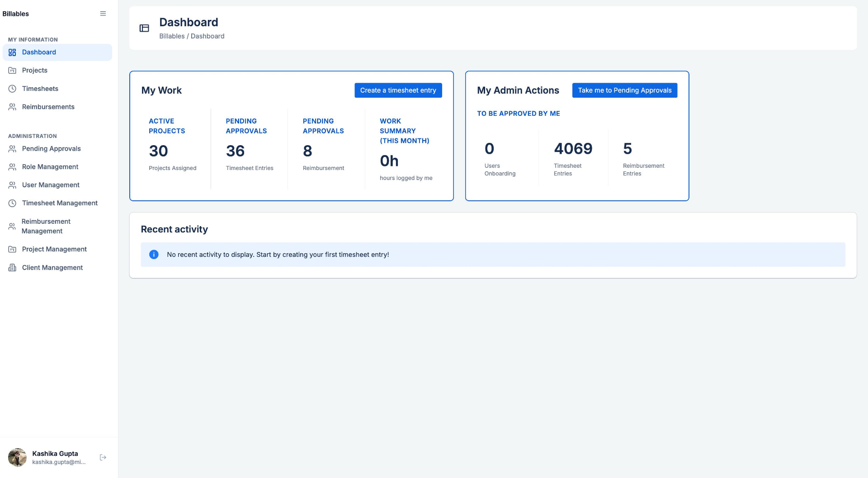Click the Active Projects count 30
Image resolution: width=868 pixels, height=478 pixels.
pyautogui.click(x=158, y=151)
